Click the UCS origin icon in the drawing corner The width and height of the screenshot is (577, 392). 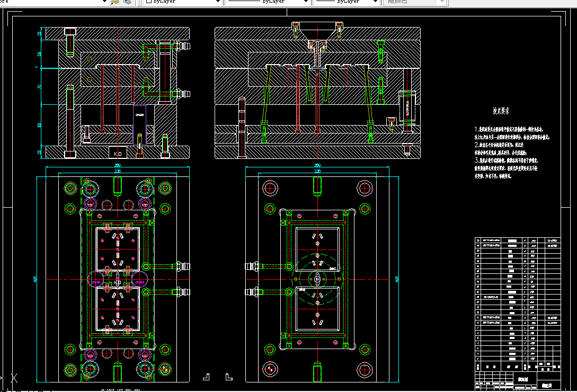pyautogui.click(x=13, y=378)
